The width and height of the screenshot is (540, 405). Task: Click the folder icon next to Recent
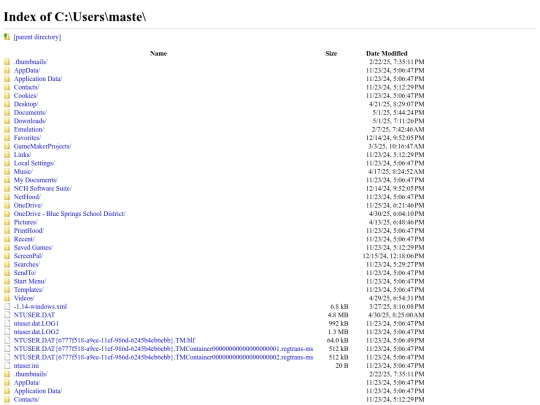tap(7, 239)
